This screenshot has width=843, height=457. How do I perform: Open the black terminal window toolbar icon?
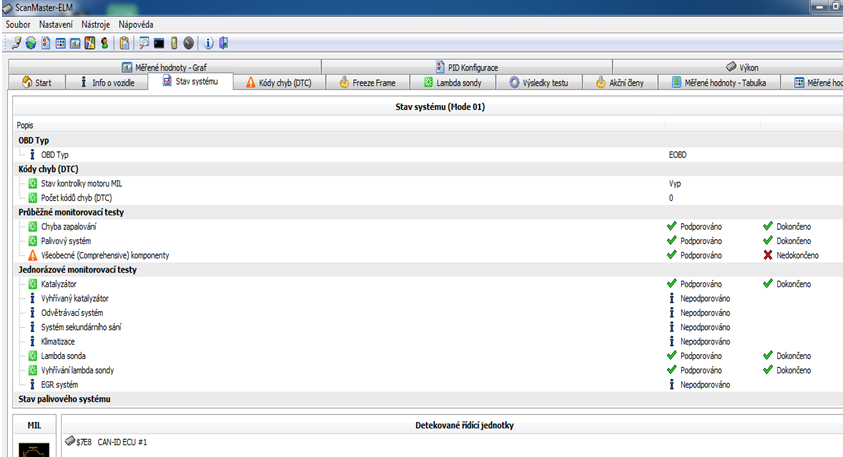158,43
